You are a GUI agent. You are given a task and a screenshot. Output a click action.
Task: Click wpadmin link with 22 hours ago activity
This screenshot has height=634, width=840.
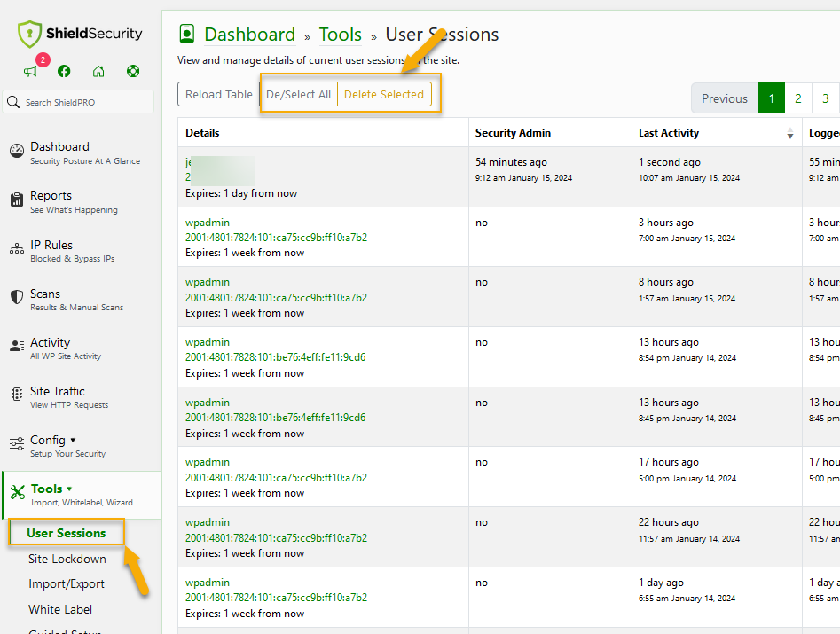coord(208,522)
